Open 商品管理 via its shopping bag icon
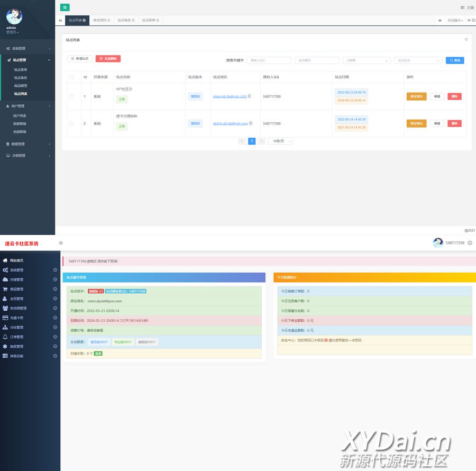The width and height of the screenshot is (476, 471). click(x=5, y=289)
